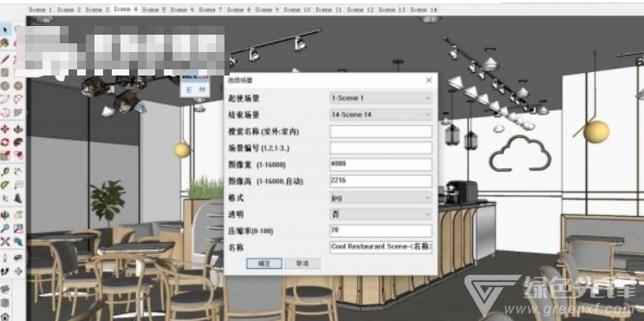Choose the Rotate tool
Image resolution: width=644 pixels, height=321 pixels.
click(x=5, y=142)
